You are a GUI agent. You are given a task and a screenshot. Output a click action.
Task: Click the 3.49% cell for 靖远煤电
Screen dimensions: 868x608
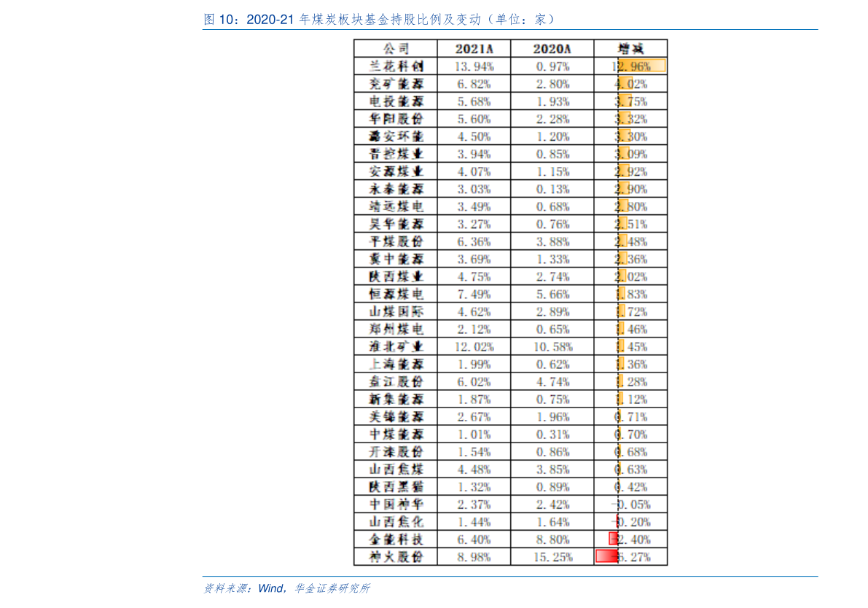pyautogui.click(x=474, y=206)
